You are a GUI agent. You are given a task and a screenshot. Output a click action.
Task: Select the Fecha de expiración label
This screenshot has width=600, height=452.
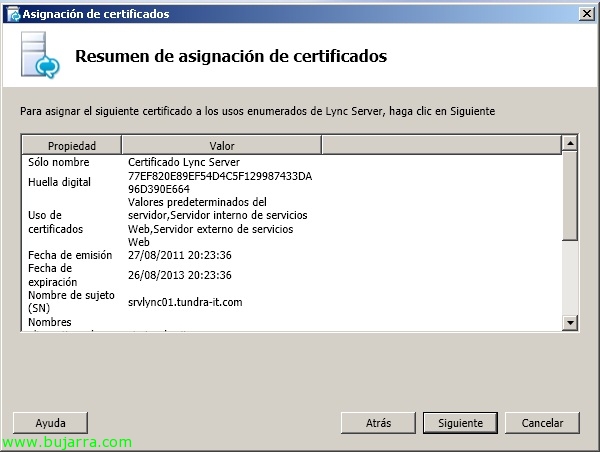click(52, 275)
